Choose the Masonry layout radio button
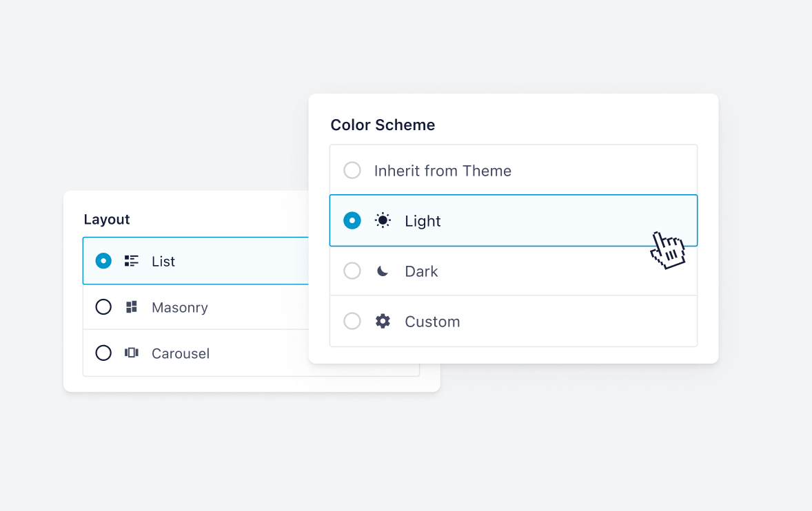The width and height of the screenshot is (812, 511). (x=103, y=307)
